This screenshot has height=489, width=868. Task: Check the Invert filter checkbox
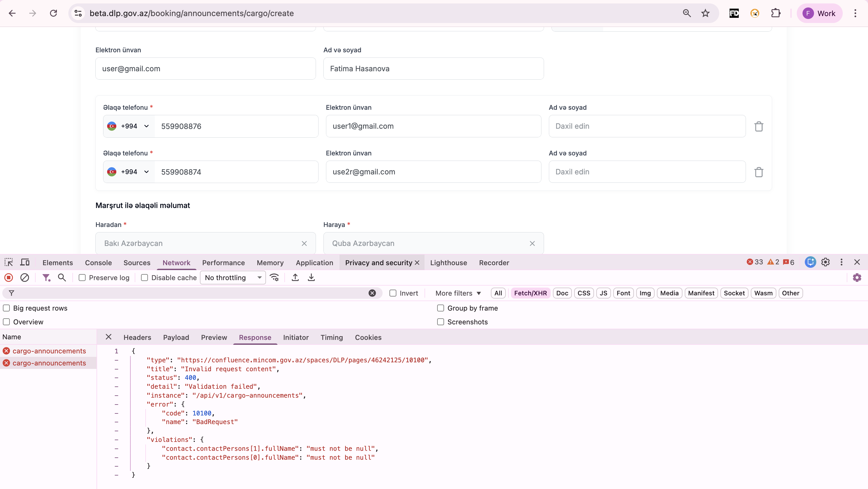pyautogui.click(x=393, y=293)
